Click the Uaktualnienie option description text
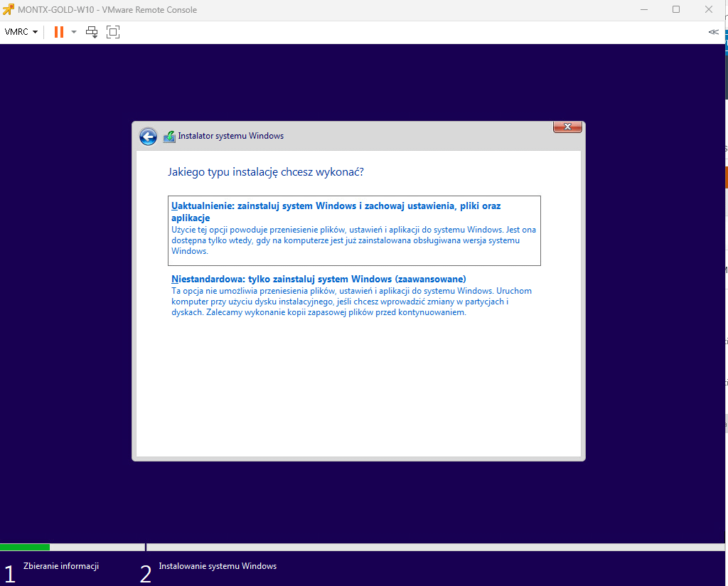 [353, 240]
